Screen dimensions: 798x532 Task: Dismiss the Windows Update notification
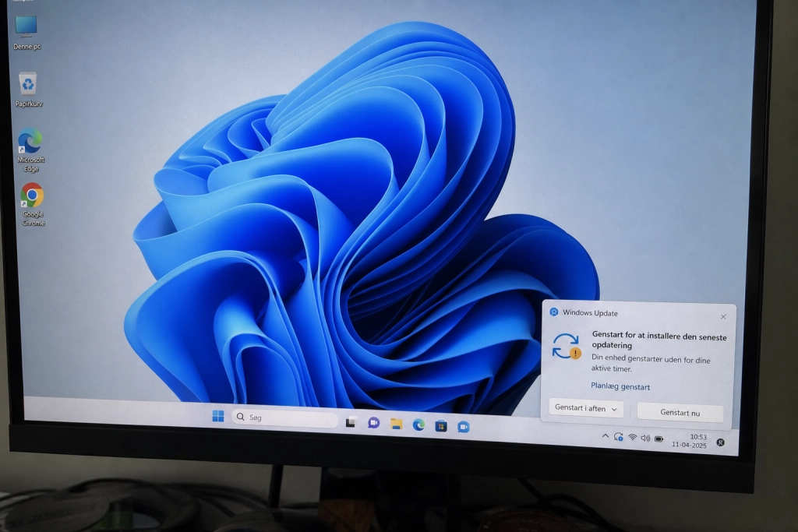tap(723, 317)
